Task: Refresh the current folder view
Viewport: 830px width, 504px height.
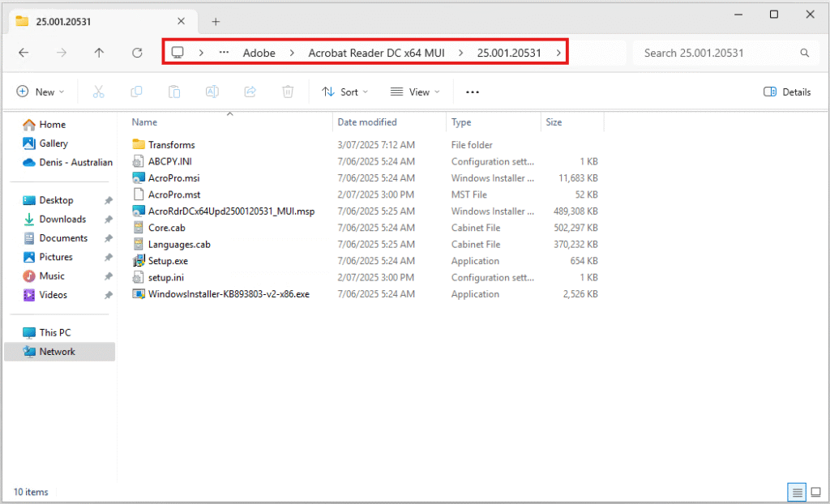Action: click(x=137, y=53)
